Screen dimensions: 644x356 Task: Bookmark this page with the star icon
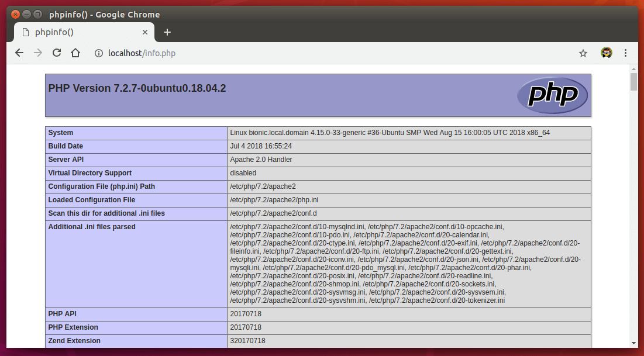coord(583,53)
